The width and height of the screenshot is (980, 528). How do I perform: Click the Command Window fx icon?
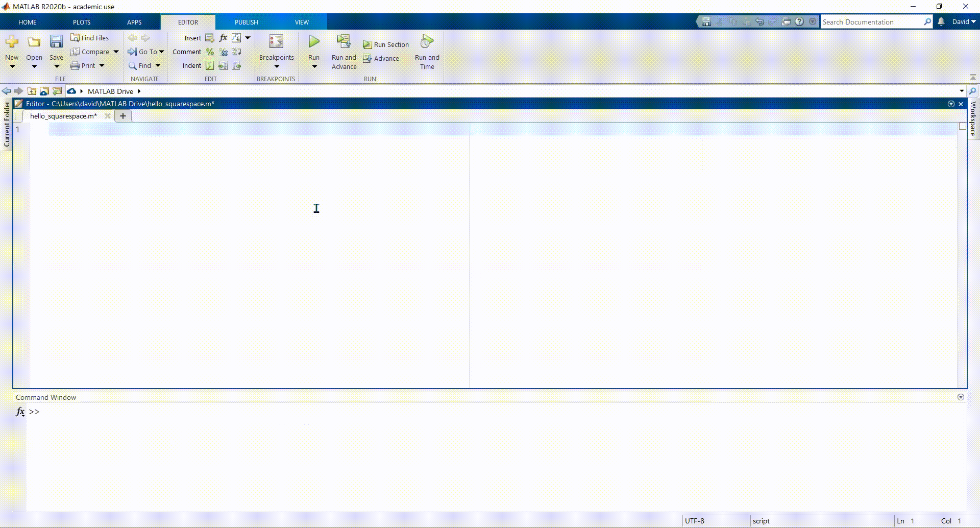click(20, 412)
